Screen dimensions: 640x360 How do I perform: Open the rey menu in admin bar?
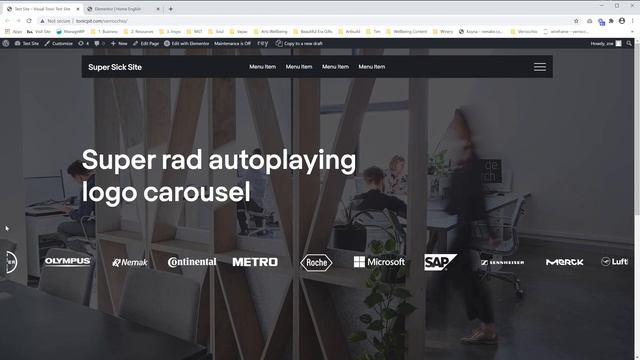point(263,43)
